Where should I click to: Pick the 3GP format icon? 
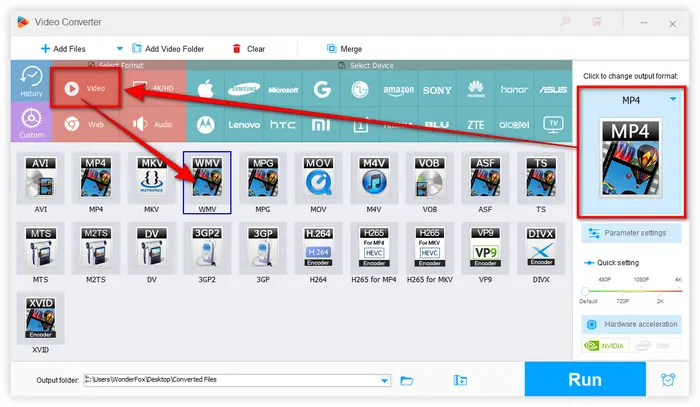(x=263, y=248)
